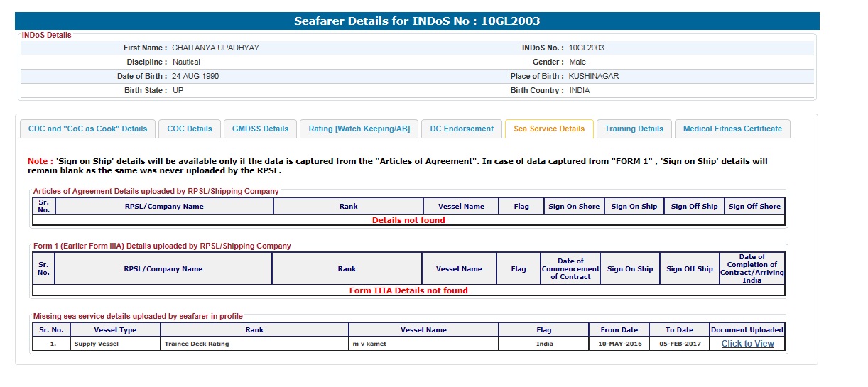Open the Training Details tab
Viewport: 868px width, 387px height.
634,129
